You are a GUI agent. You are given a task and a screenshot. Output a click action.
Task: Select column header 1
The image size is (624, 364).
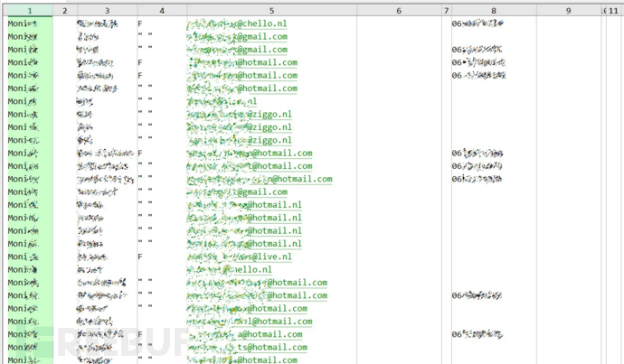(30, 11)
